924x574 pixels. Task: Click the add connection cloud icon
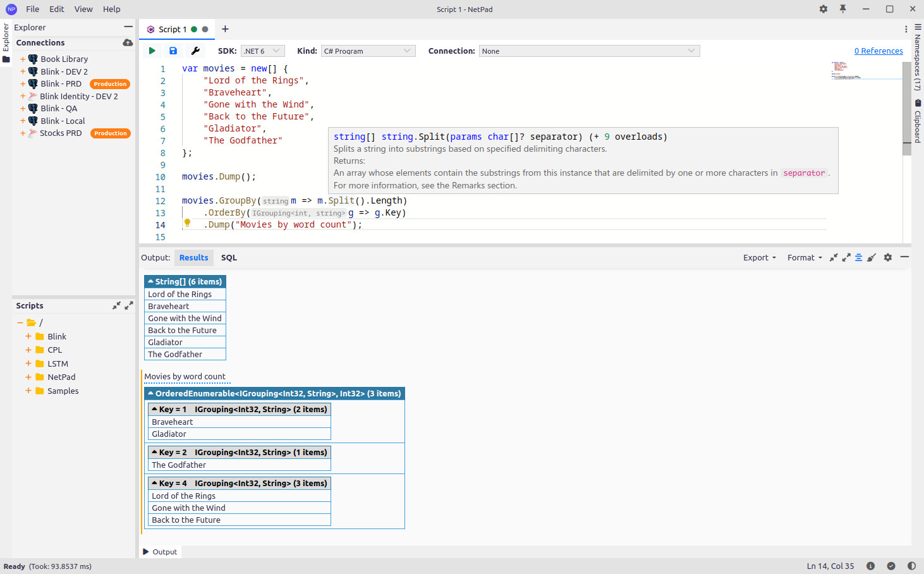[x=128, y=42]
